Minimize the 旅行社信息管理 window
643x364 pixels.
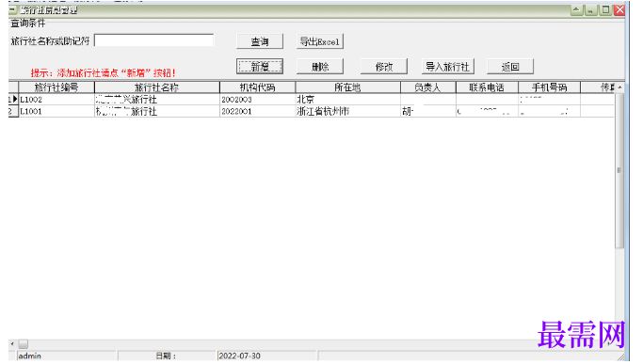click(590, 9)
